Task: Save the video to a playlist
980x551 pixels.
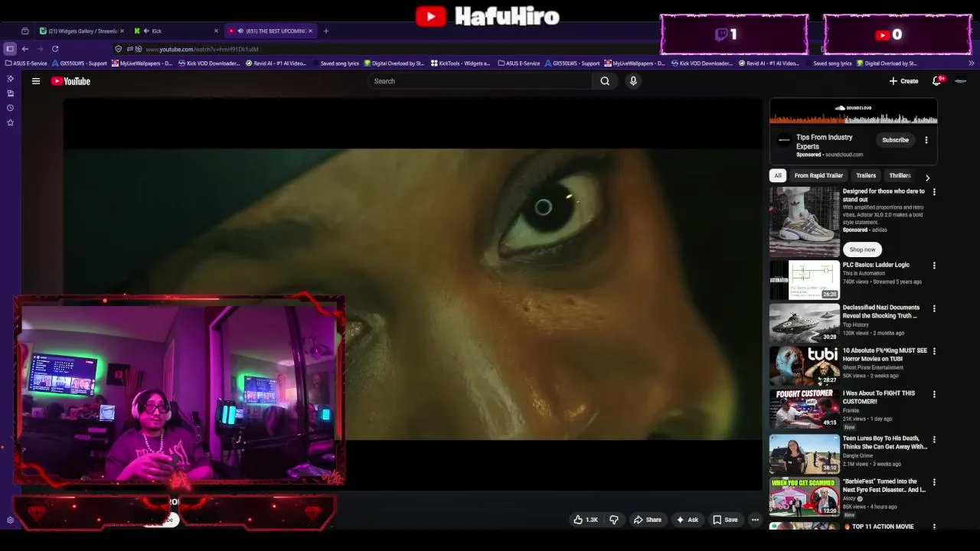Action: pyautogui.click(x=725, y=520)
